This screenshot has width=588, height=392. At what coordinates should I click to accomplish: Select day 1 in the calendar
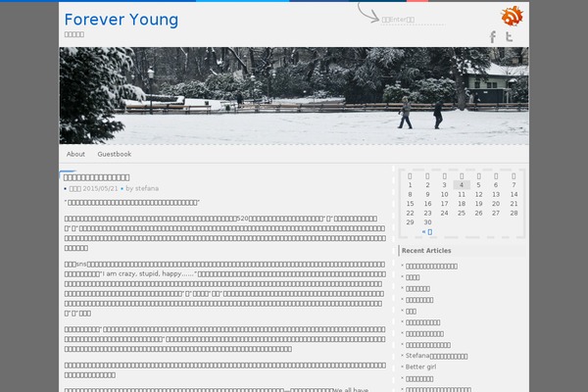pyautogui.click(x=410, y=185)
